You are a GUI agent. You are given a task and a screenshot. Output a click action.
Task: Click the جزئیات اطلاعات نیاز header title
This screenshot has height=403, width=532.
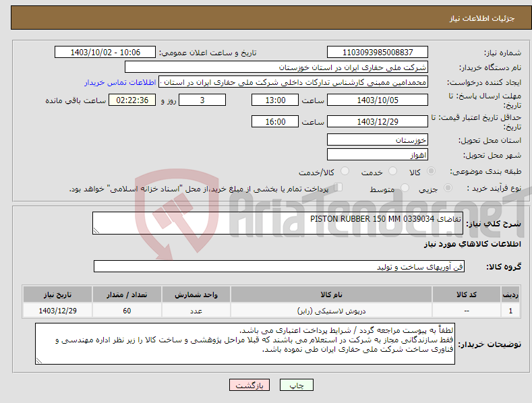[x=482, y=18]
